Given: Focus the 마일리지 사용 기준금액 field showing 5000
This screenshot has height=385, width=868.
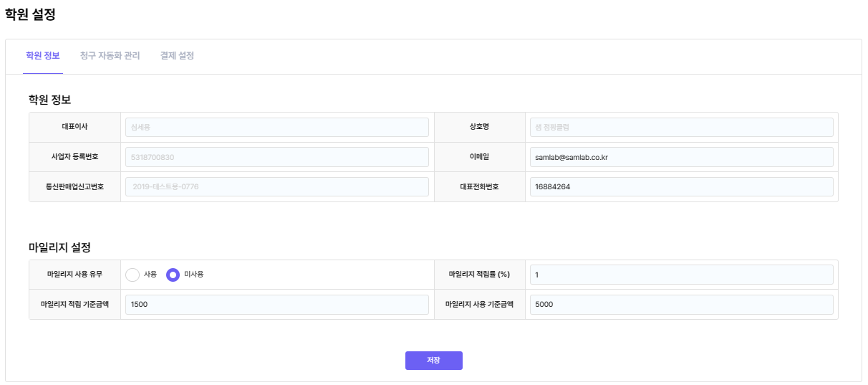Looking at the screenshot, I should tap(681, 304).
